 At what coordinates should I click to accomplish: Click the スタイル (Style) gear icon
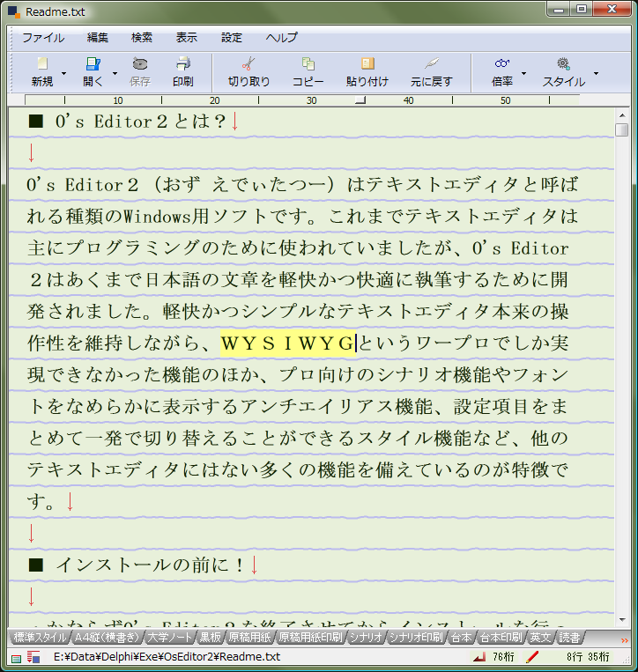coord(563,64)
